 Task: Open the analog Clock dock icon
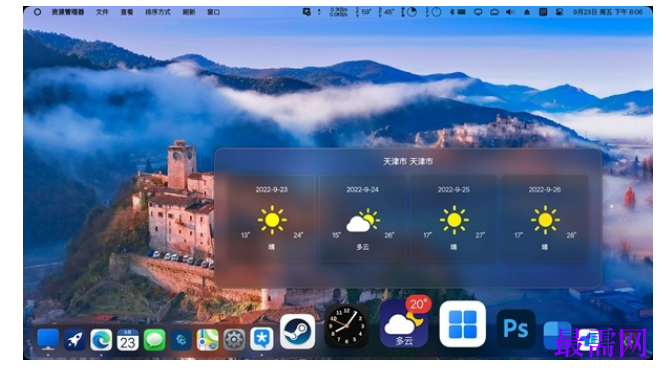tap(347, 326)
